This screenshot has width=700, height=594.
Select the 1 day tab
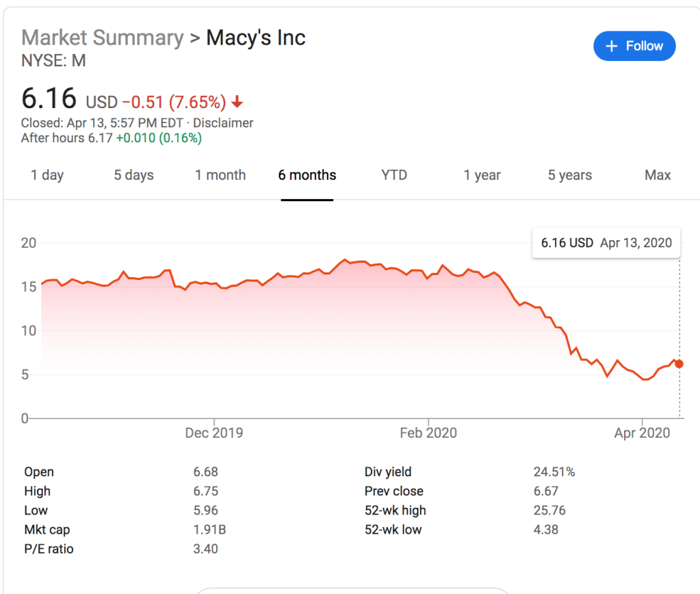(x=47, y=175)
